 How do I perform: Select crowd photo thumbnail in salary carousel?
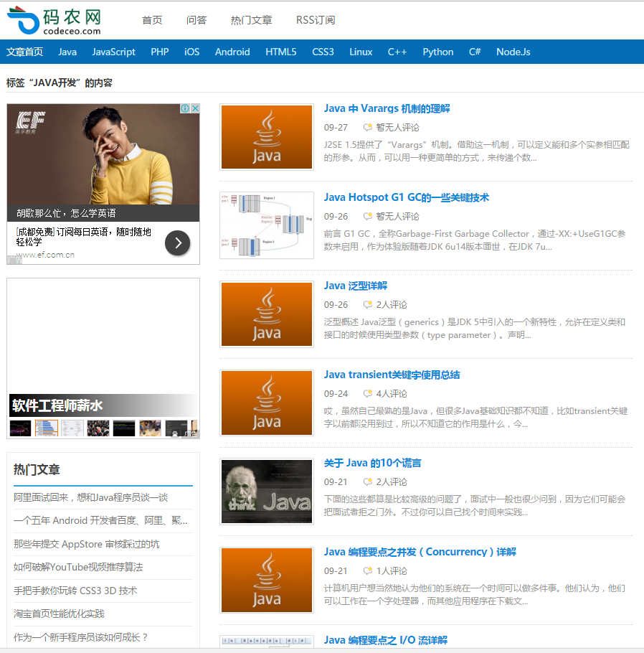(98, 428)
